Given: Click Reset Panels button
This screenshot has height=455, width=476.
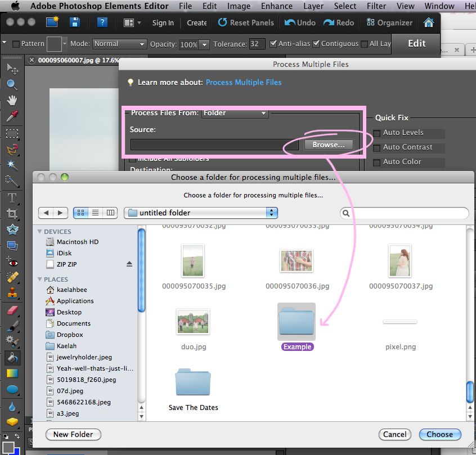Looking at the screenshot, I should pyautogui.click(x=246, y=22).
